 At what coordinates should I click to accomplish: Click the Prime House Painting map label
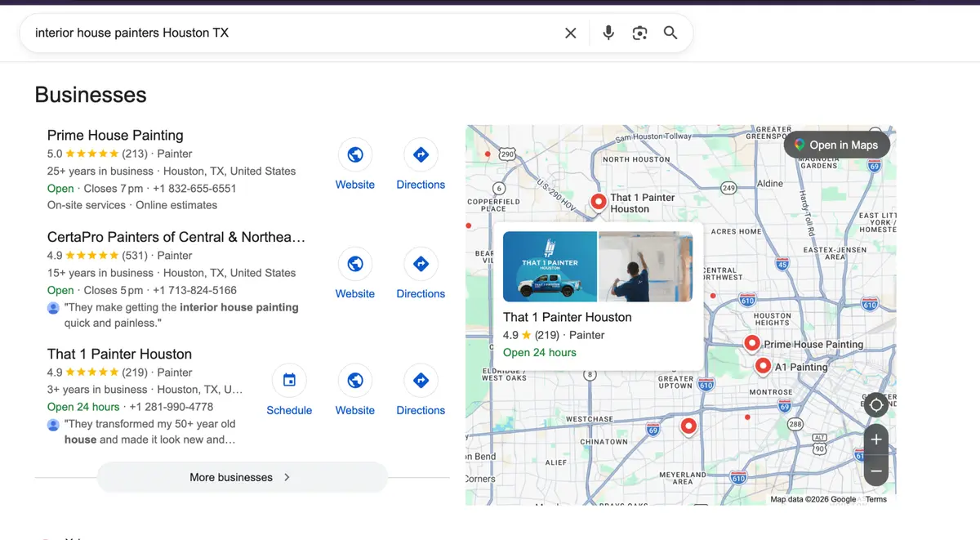pos(813,344)
